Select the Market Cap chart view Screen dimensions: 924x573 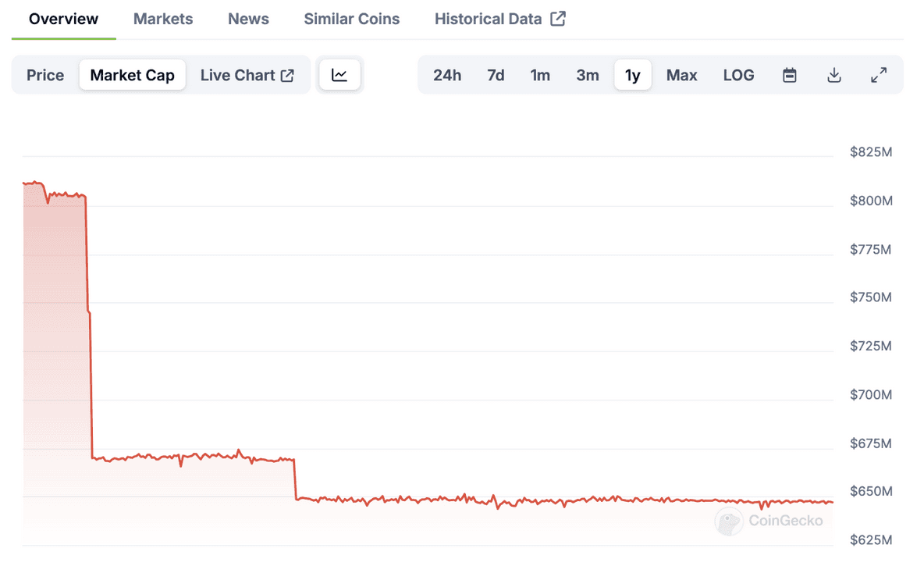tap(133, 75)
